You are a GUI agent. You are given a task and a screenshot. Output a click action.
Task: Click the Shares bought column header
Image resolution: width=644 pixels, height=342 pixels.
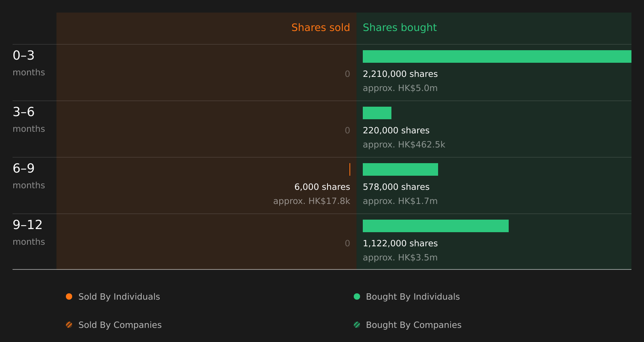[x=400, y=27]
